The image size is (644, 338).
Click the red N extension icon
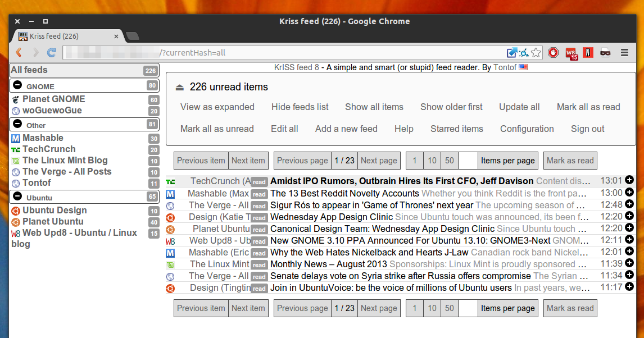click(588, 53)
